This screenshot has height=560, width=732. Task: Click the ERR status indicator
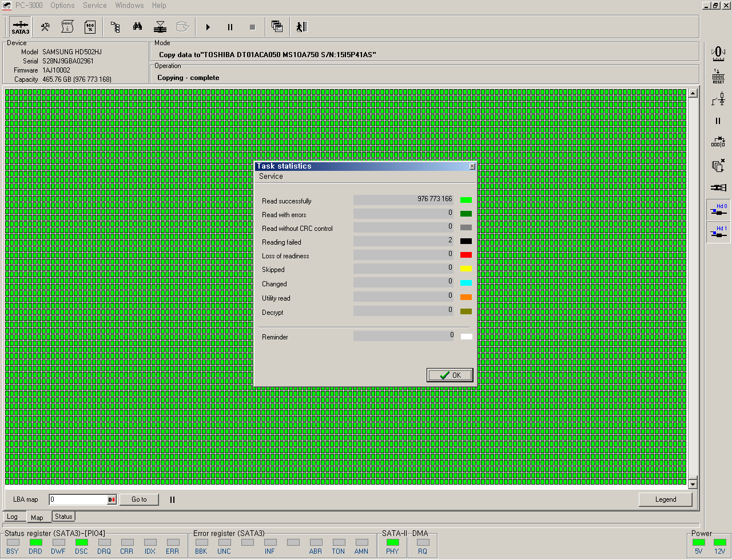[x=173, y=542]
